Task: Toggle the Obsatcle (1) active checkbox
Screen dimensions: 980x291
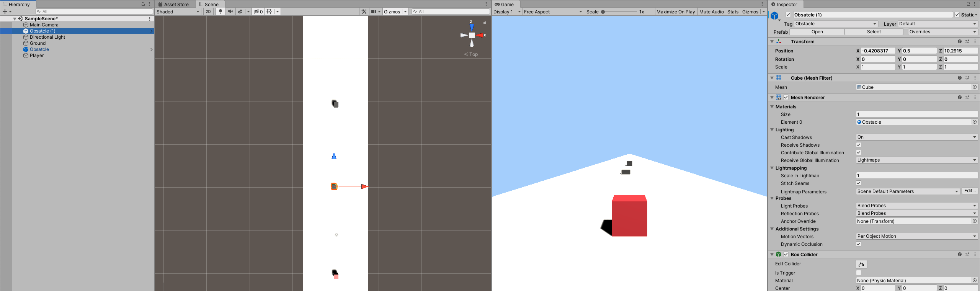Action: (788, 15)
